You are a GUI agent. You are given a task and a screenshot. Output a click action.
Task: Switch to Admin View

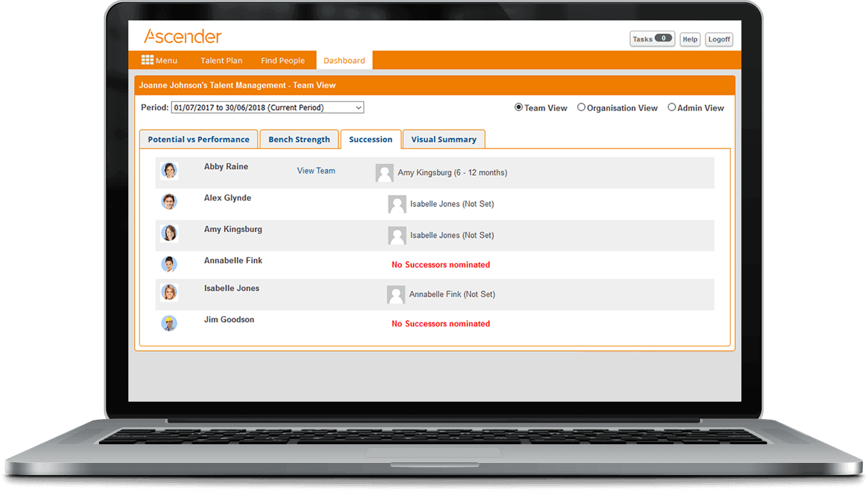click(671, 107)
